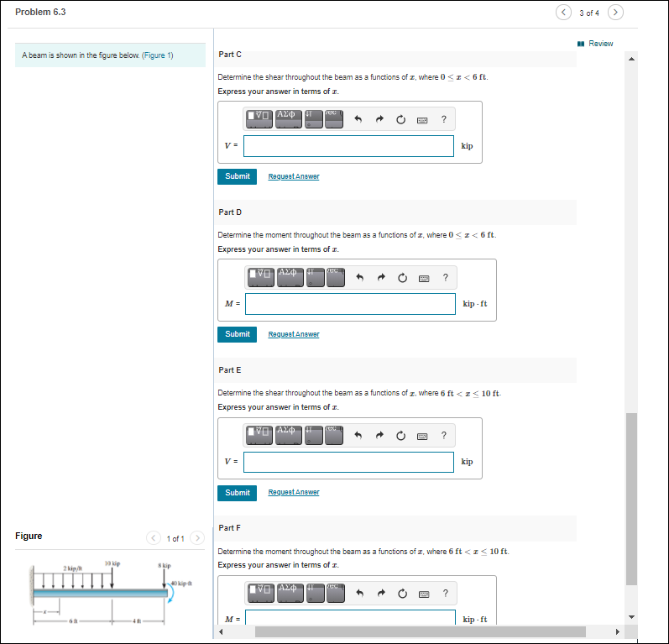Screen dimensions: 669x644
Task: Undo in Part E answer toolbar
Action: (358, 435)
